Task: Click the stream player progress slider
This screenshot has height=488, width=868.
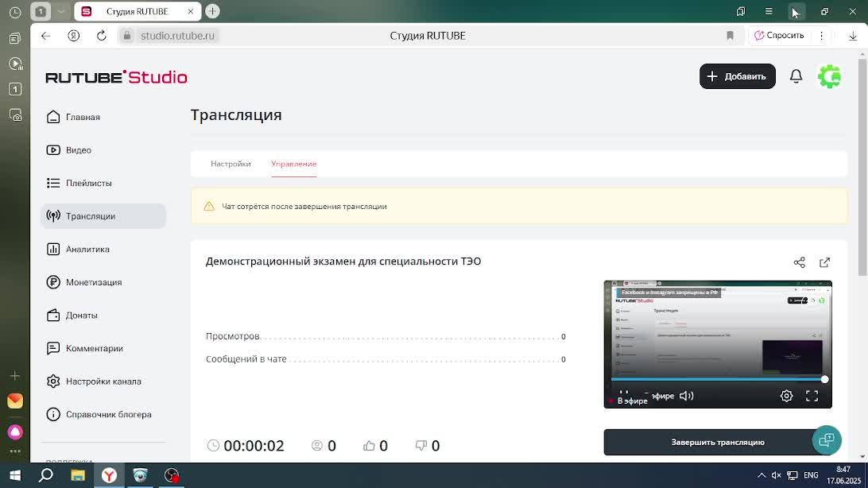Action: [x=718, y=380]
